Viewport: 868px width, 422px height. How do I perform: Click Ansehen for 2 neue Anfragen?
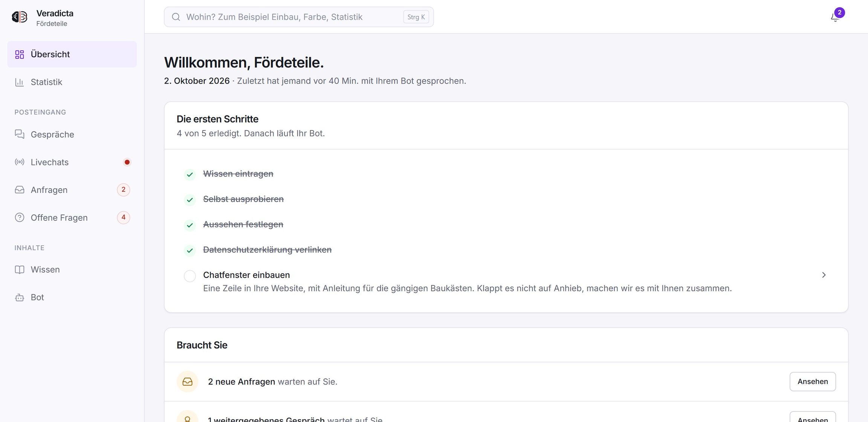813,382
